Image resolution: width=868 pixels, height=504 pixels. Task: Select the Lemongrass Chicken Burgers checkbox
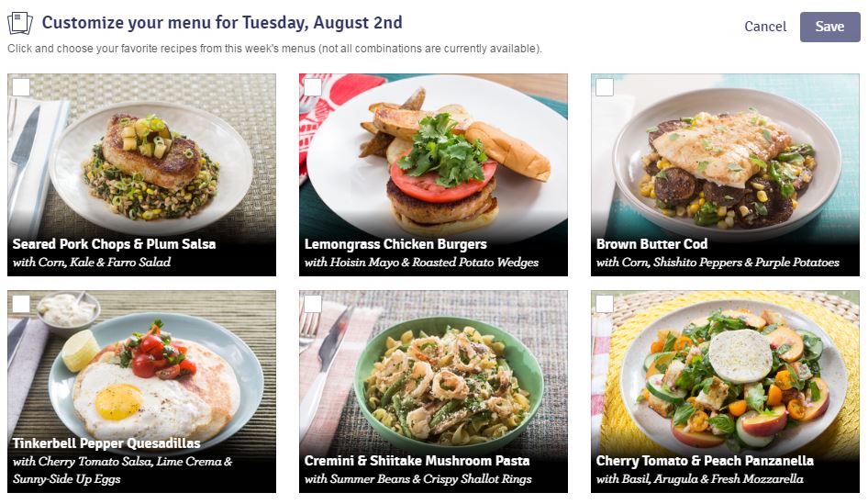point(313,87)
